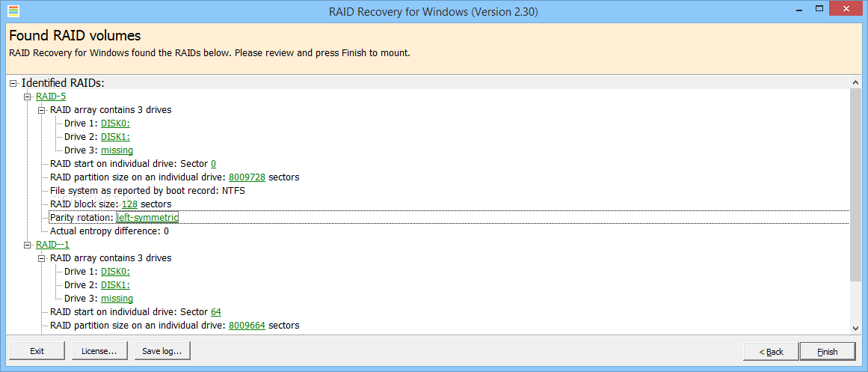Collapse the RAID--1 tree node
The height and width of the screenshot is (372, 868).
coord(27,245)
